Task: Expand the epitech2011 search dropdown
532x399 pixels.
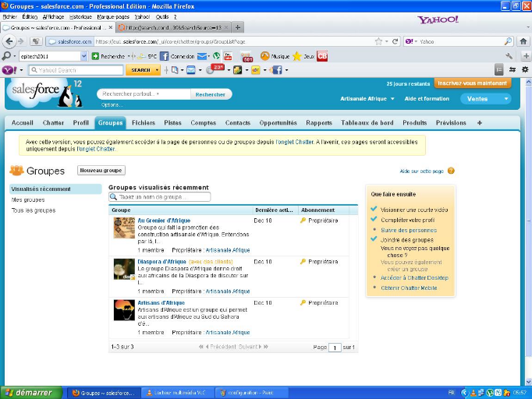Action: [x=83, y=56]
